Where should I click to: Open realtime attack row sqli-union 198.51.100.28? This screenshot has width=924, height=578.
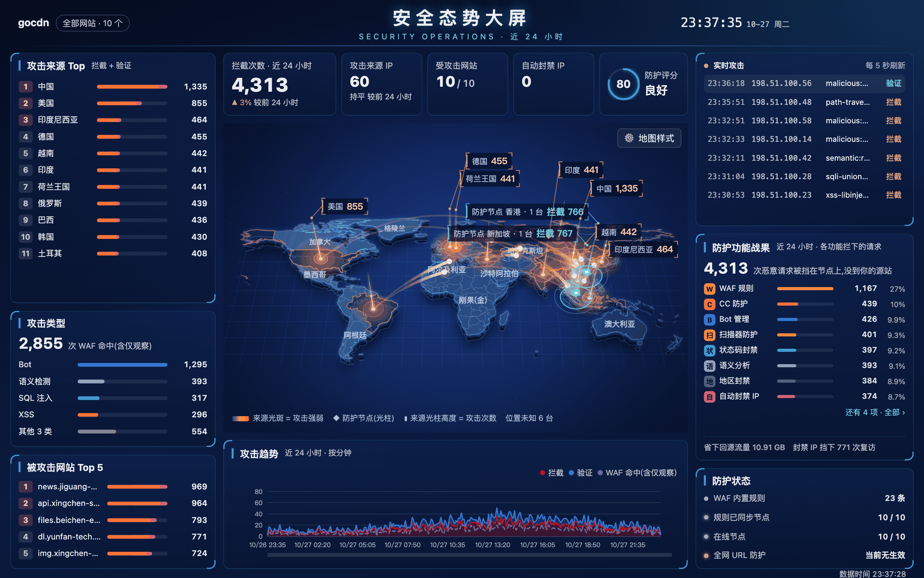click(804, 176)
